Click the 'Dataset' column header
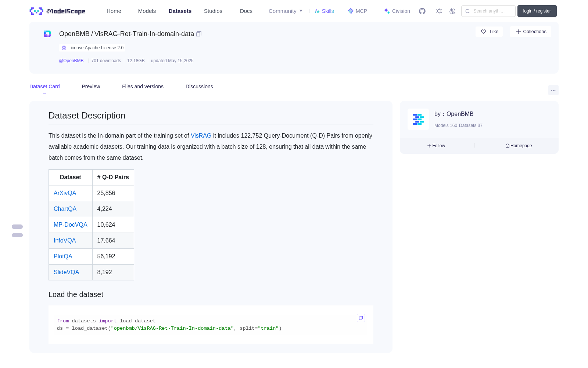This screenshot has height=368, width=588. click(71, 177)
